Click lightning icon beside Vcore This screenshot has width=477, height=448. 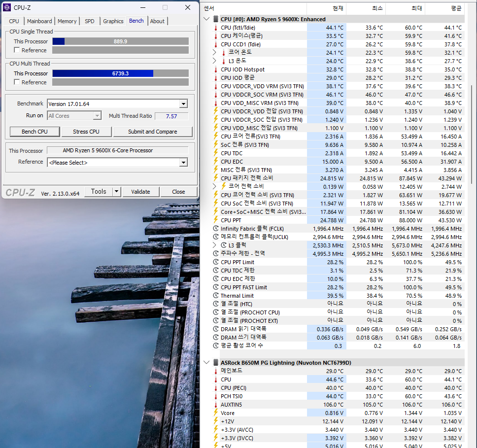point(216,413)
